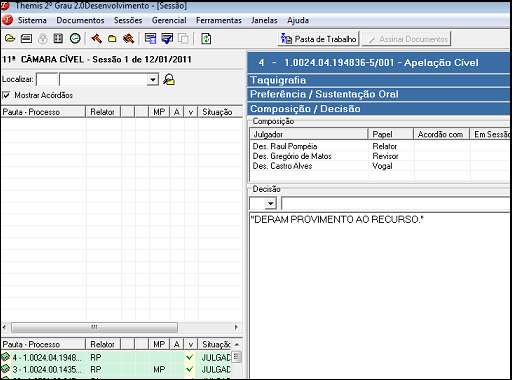Click the greyed-out copy windows icon

[183, 39]
